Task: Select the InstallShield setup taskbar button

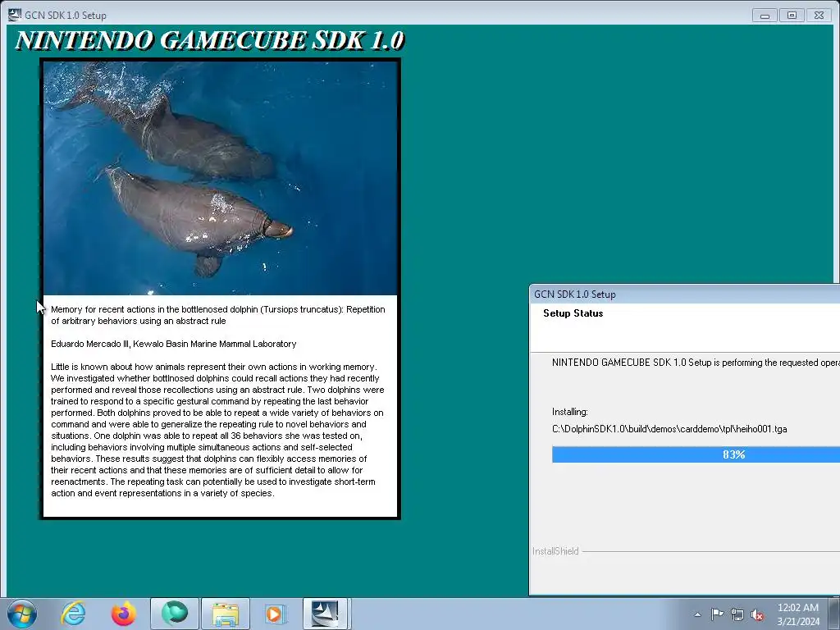Action: click(x=326, y=614)
